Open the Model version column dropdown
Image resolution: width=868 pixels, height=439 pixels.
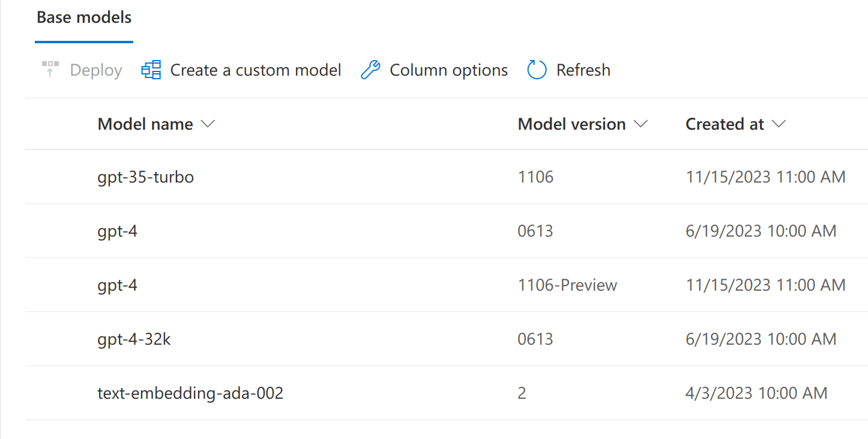click(641, 124)
